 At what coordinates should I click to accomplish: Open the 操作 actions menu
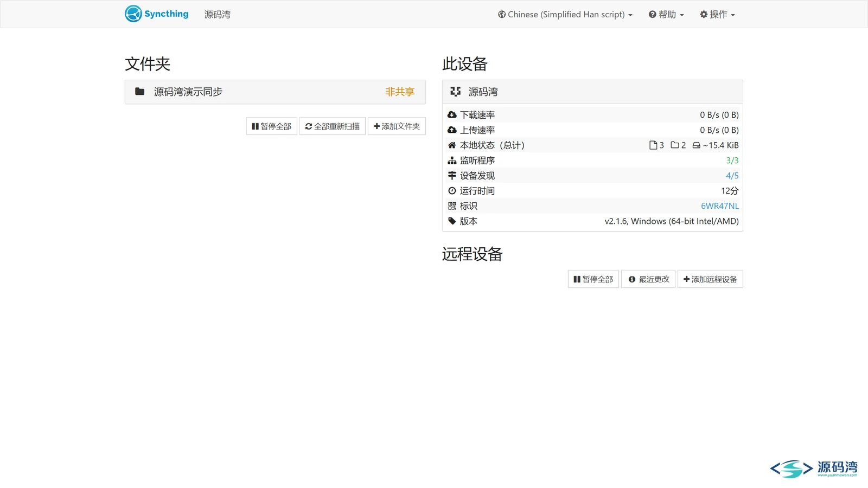click(717, 15)
